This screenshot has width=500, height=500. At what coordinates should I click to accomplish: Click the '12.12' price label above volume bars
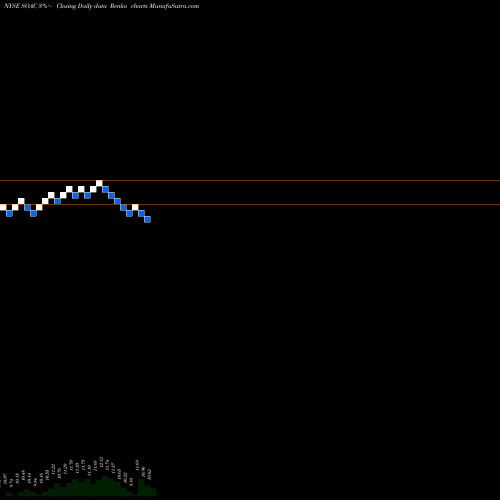click(x=101, y=462)
